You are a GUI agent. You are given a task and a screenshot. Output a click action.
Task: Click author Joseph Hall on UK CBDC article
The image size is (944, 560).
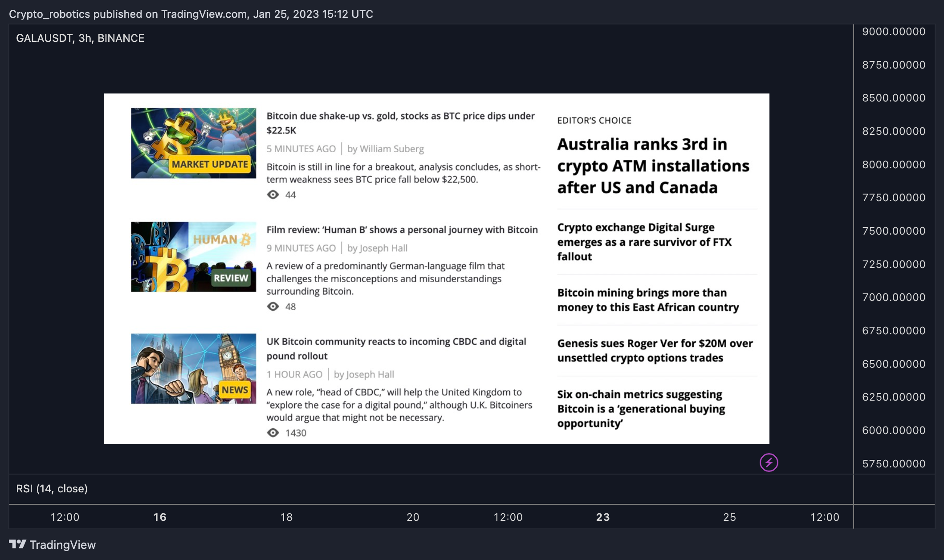(x=370, y=374)
